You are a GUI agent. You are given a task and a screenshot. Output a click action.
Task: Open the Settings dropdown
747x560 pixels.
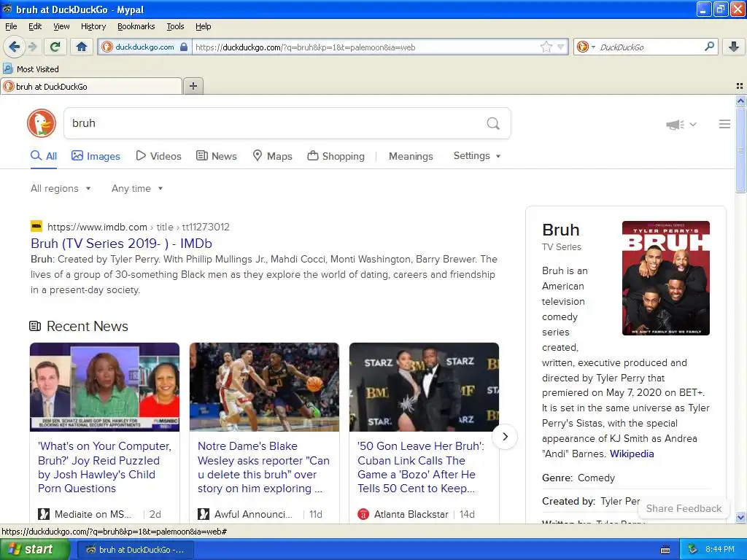click(477, 156)
